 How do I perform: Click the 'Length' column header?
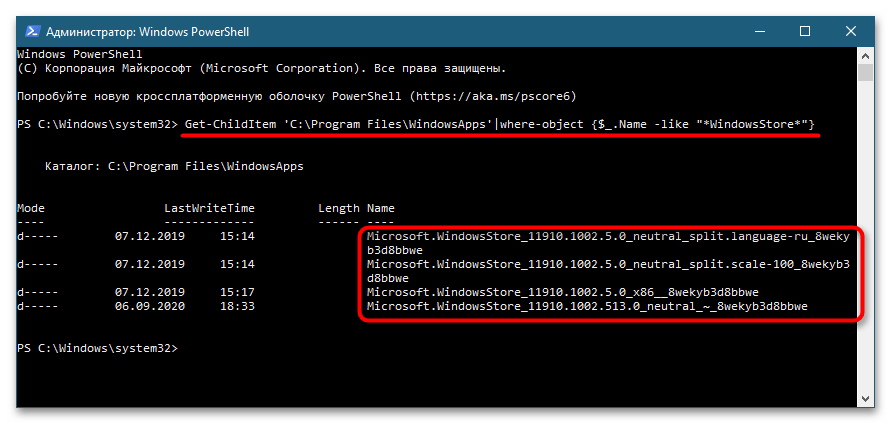pyautogui.click(x=338, y=208)
